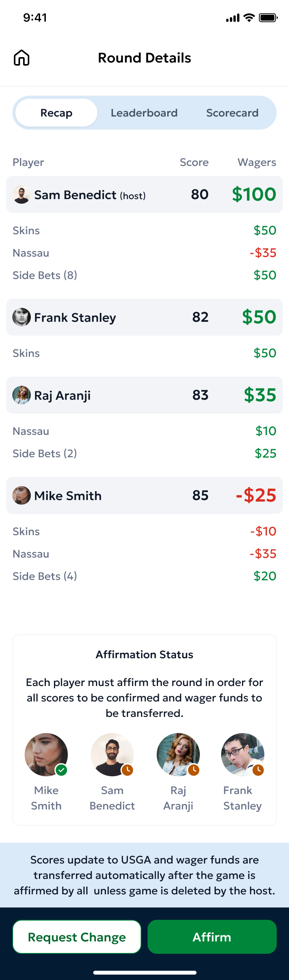Expand the Side Bets (8) entry under Sam
Screen dimensions: 289x980
coord(45,275)
